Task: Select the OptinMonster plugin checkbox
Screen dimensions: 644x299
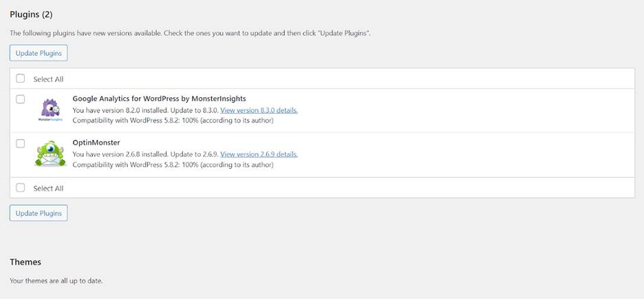Action: click(x=21, y=143)
